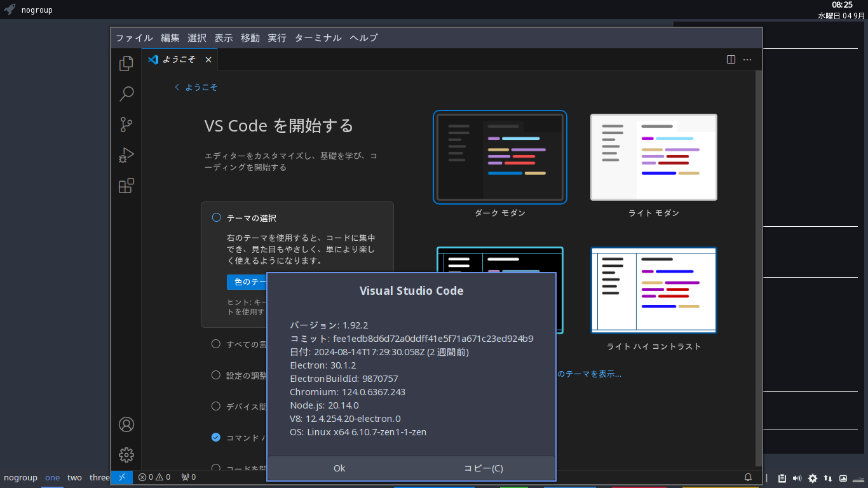Click the nogroup title in top panel
868x488 pixels.
pos(37,10)
